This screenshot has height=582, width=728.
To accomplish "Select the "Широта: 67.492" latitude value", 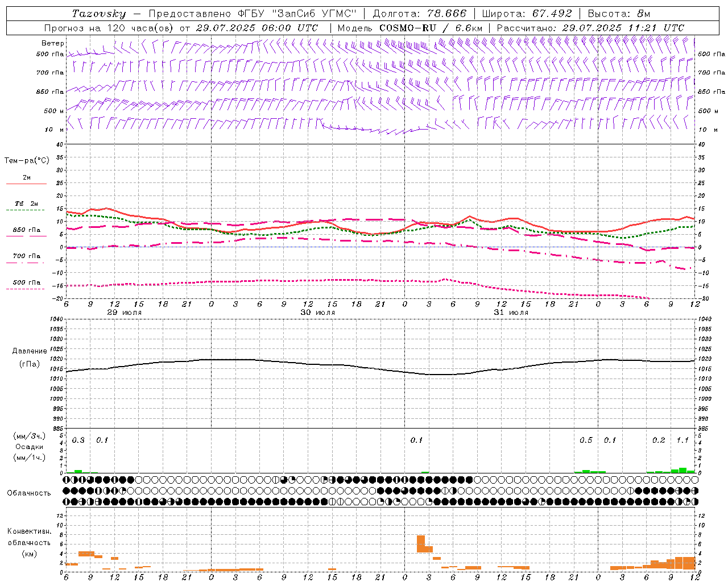I will [527, 14].
